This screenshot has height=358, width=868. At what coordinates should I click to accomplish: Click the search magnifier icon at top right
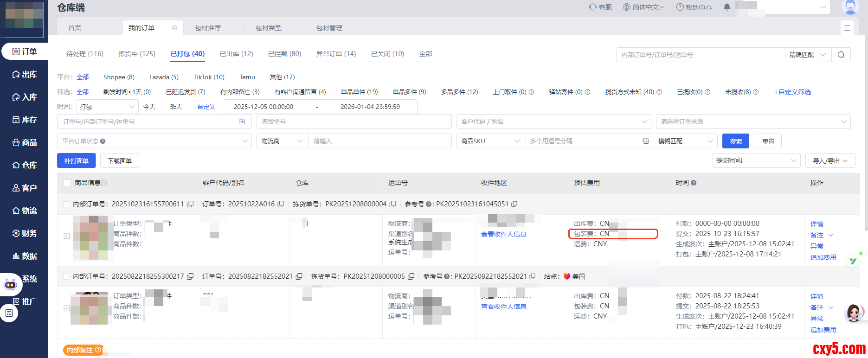click(x=841, y=55)
